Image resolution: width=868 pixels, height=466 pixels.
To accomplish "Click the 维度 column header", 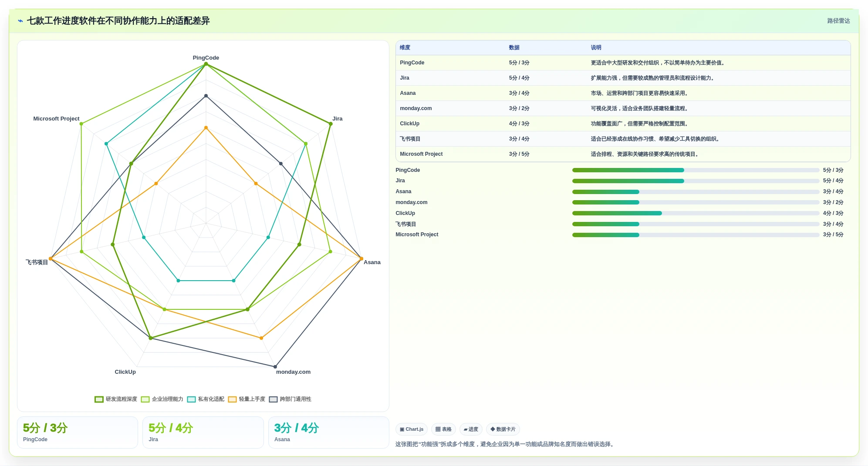I will 405,48.
